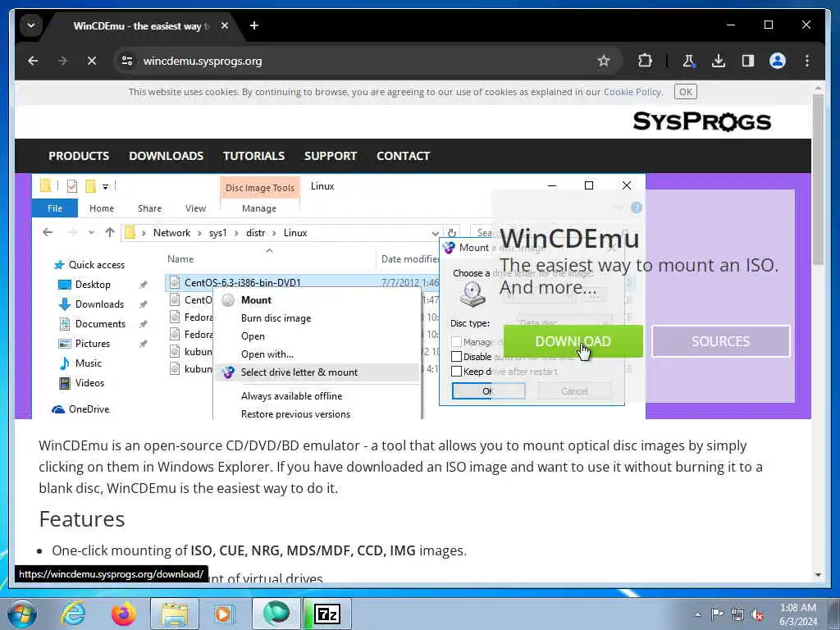This screenshot has height=630, width=840.
Task: Bookmark this page with the star icon
Action: point(604,61)
